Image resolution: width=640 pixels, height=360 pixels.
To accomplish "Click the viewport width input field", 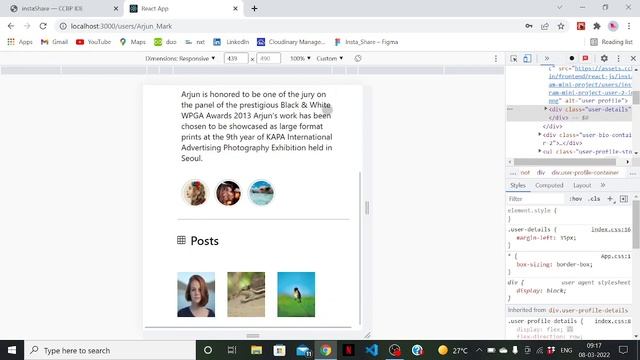I will (x=236, y=58).
